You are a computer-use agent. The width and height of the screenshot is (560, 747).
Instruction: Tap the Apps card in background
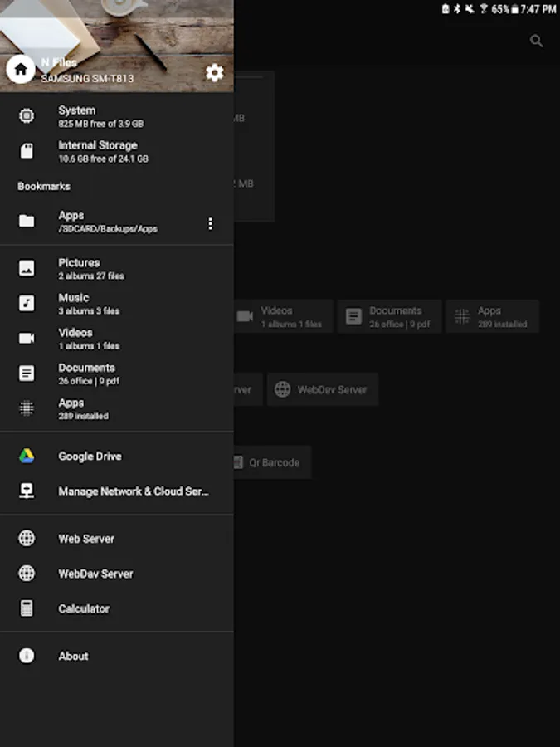(x=492, y=316)
